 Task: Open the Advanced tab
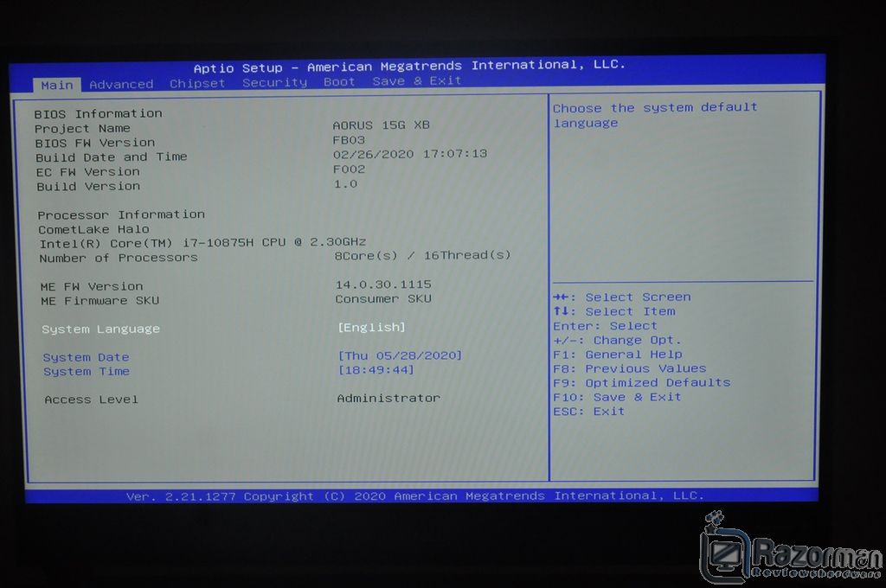[121, 85]
